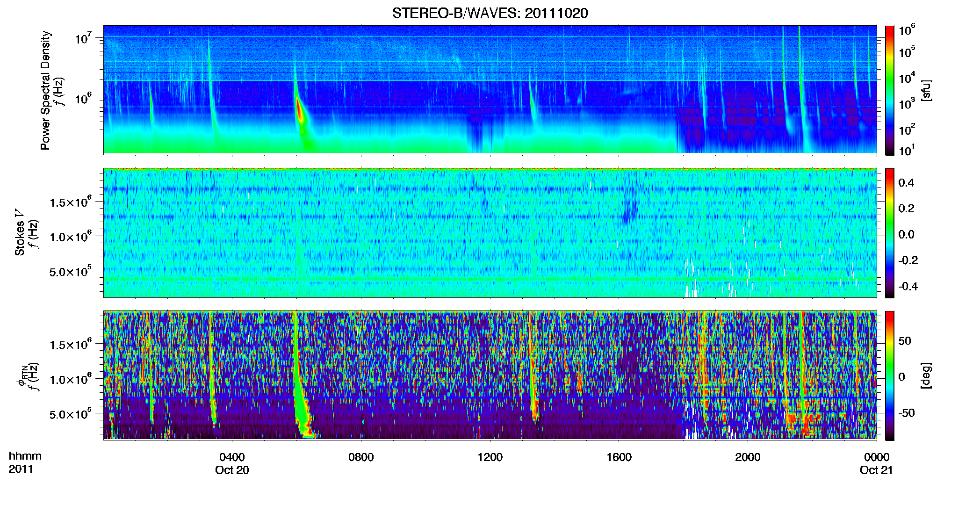Click the "2011" year label
This screenshot has width=980, height=505.
pyautogui.click(x=21, y=469)
